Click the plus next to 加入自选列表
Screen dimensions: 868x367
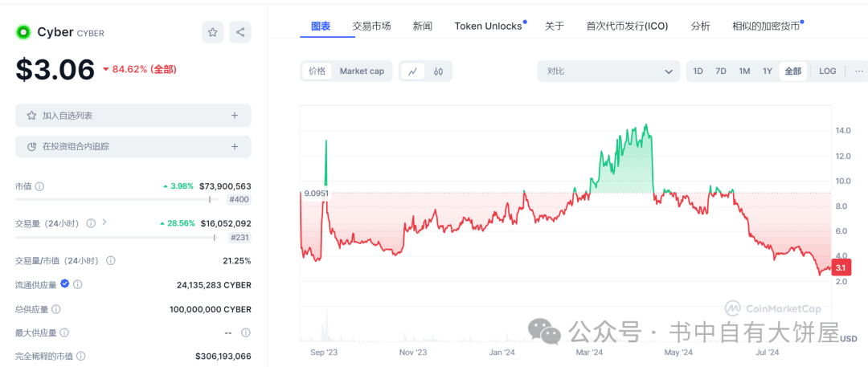235,116
